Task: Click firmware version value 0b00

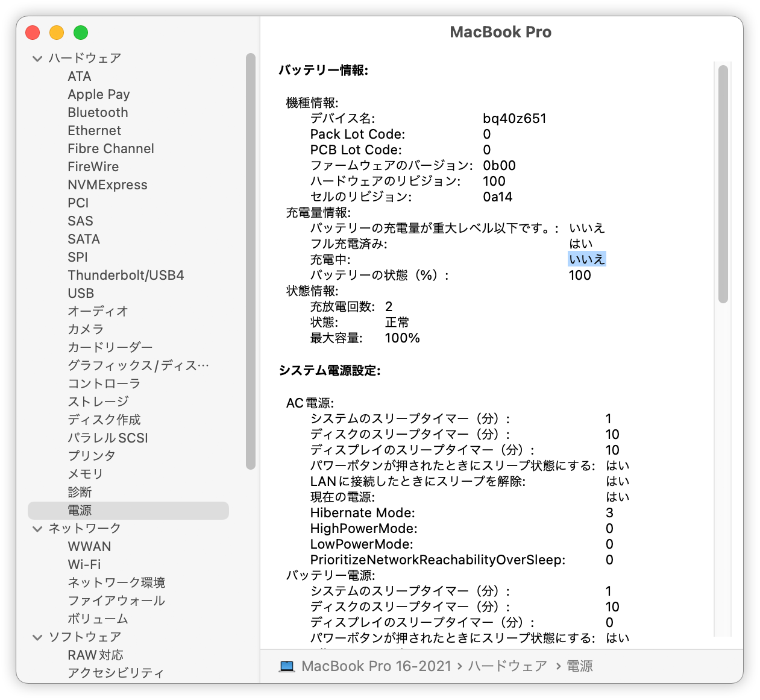Action: (499, 166)
